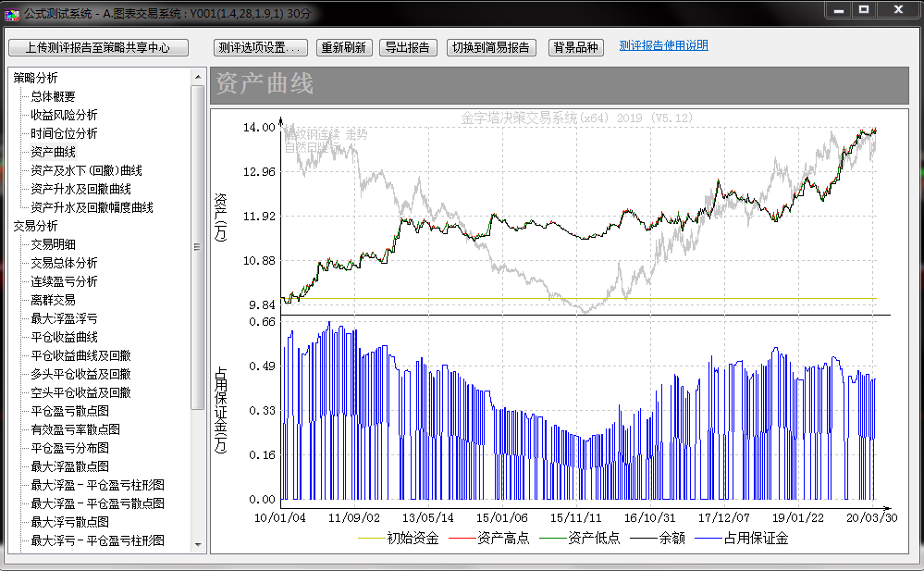Open 资产升水及回撤幅度曲线 item

click(x=92, y=207)
